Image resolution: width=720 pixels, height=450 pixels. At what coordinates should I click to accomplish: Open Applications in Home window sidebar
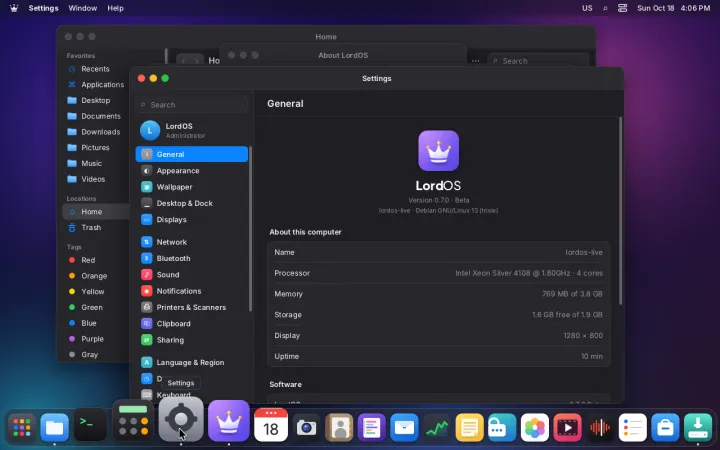click(x=95, y=84)
